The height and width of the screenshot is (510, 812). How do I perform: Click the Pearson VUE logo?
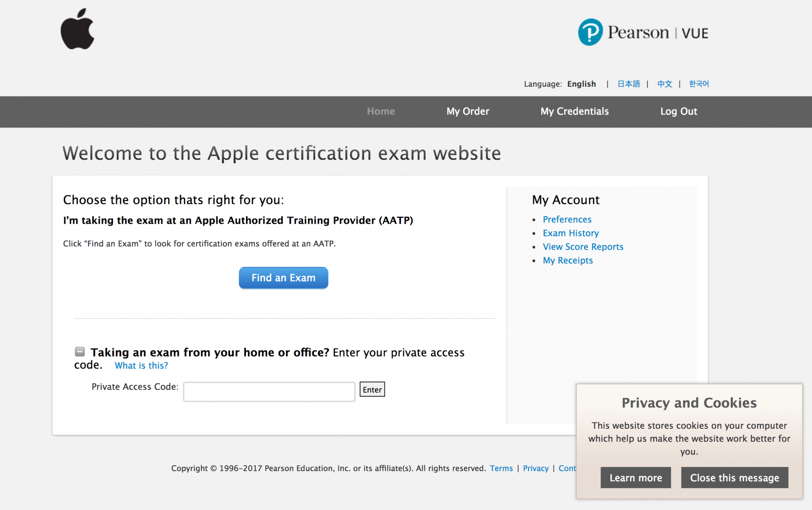(643, 33)
